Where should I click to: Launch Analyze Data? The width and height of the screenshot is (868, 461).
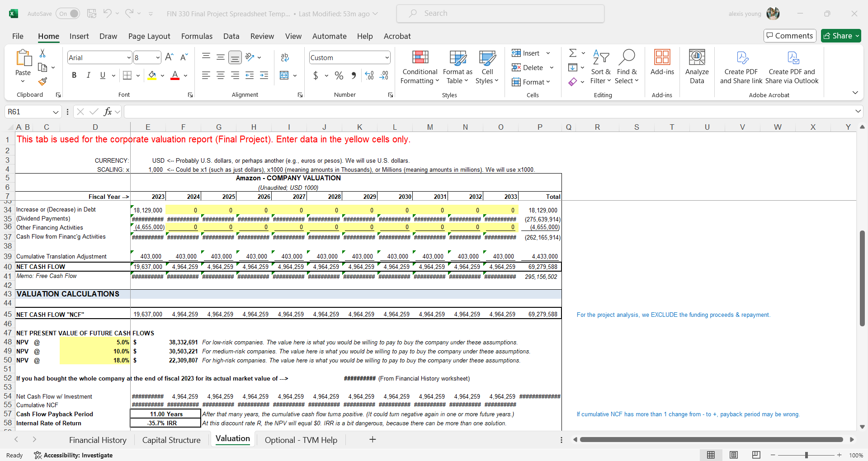[x=697, y=67]
